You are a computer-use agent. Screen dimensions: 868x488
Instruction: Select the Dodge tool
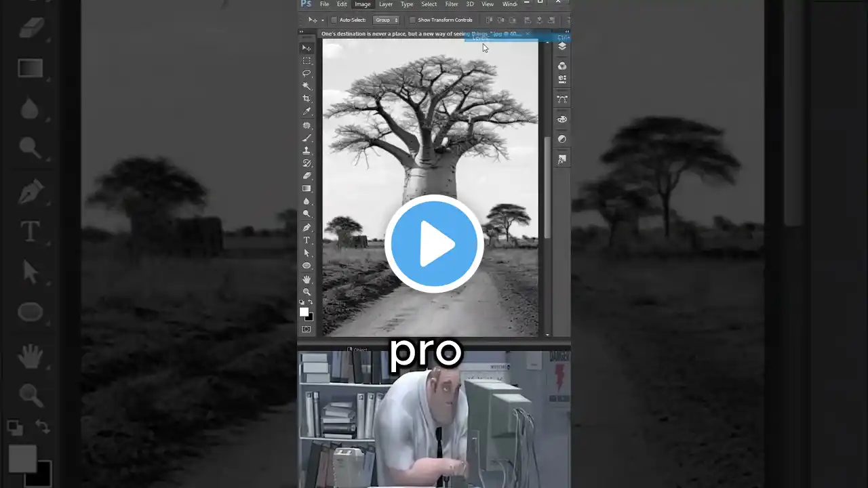tap(307, 214)
